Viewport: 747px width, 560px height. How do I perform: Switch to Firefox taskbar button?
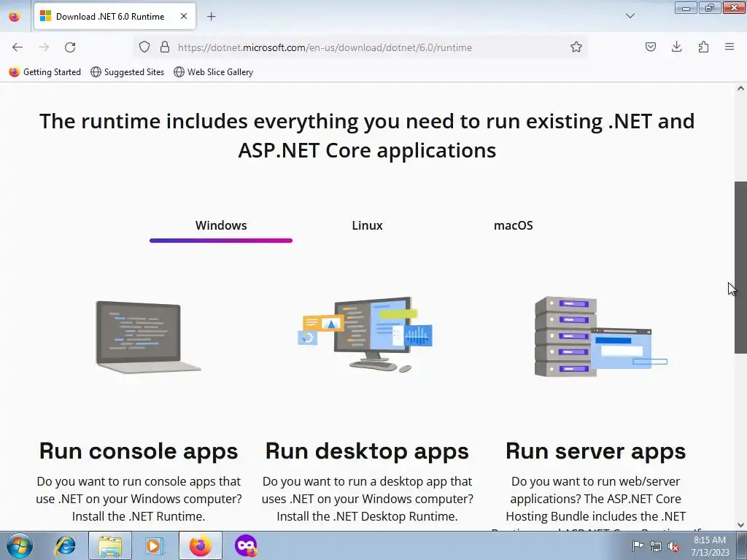(x=201, y=545)
